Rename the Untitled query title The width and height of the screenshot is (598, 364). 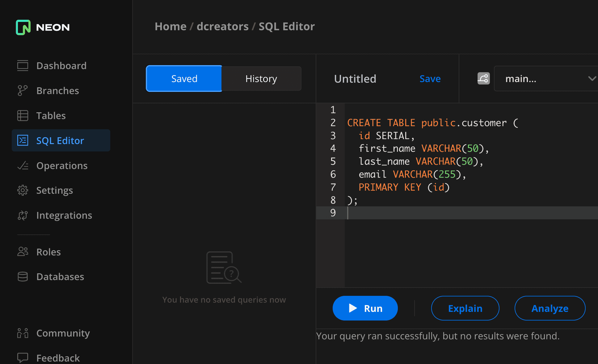click(355, 79)
